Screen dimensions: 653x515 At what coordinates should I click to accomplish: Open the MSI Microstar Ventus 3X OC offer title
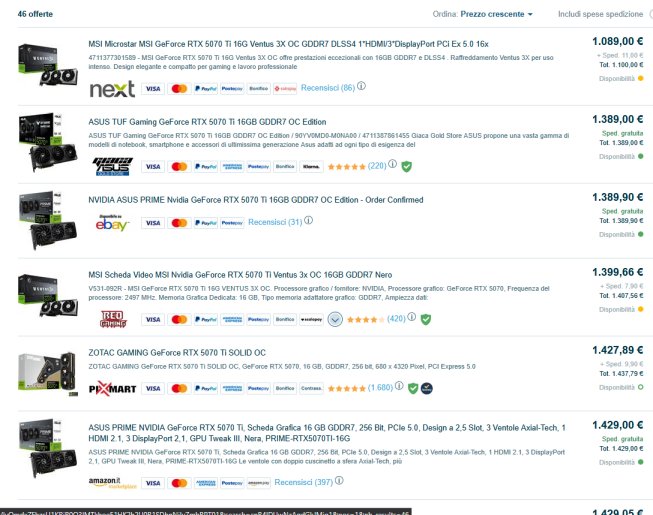click(288, 44)
